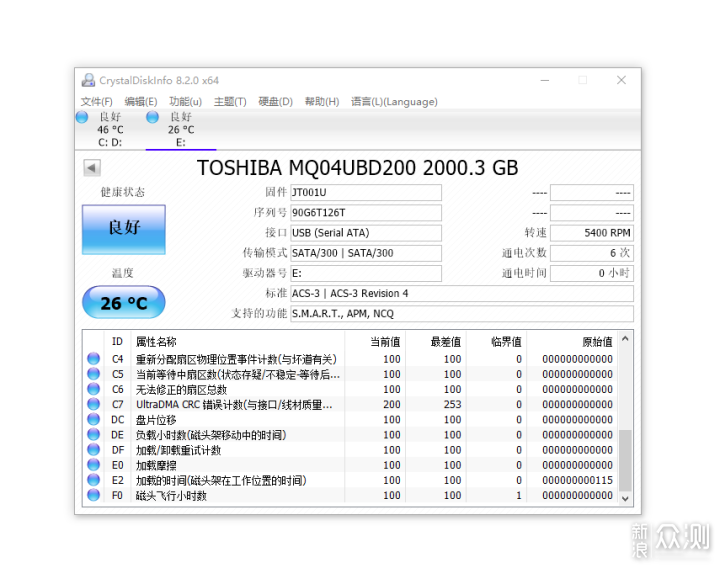This screenshot has width=720, height=568.
Task: Click the 良好 health status button
Action: tap(124, 230)
